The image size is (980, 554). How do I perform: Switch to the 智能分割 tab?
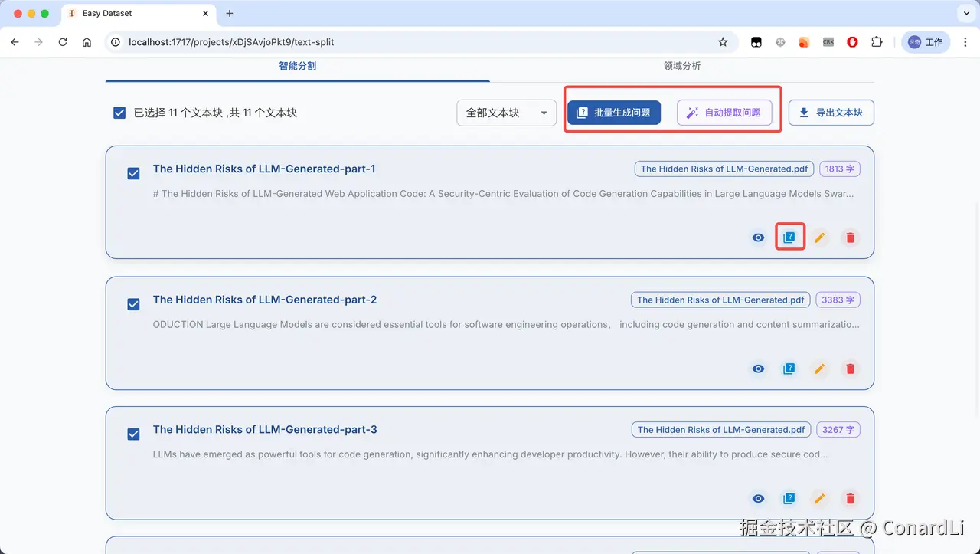(298, 66)
